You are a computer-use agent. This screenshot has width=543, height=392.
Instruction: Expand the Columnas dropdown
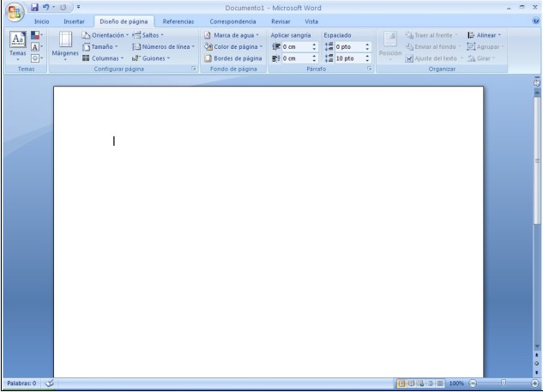click(107, 58)
